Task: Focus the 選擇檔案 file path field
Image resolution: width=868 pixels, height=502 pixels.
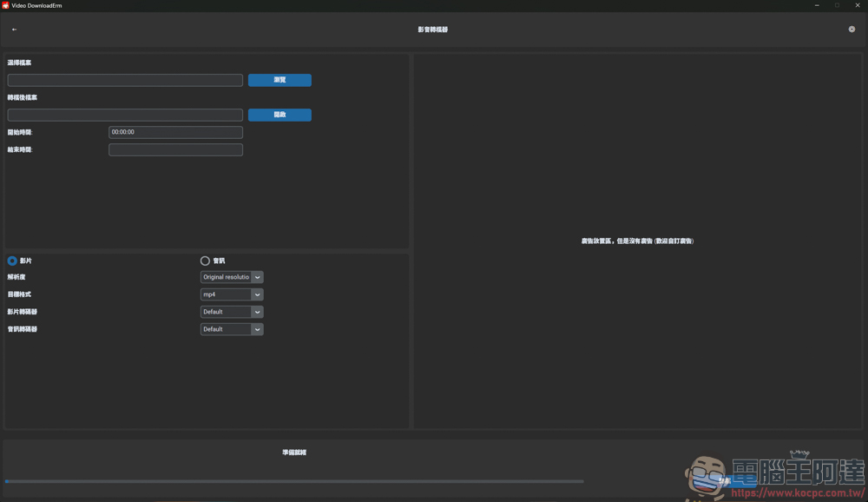Action: pyautogui.click(x=125, y=81)
